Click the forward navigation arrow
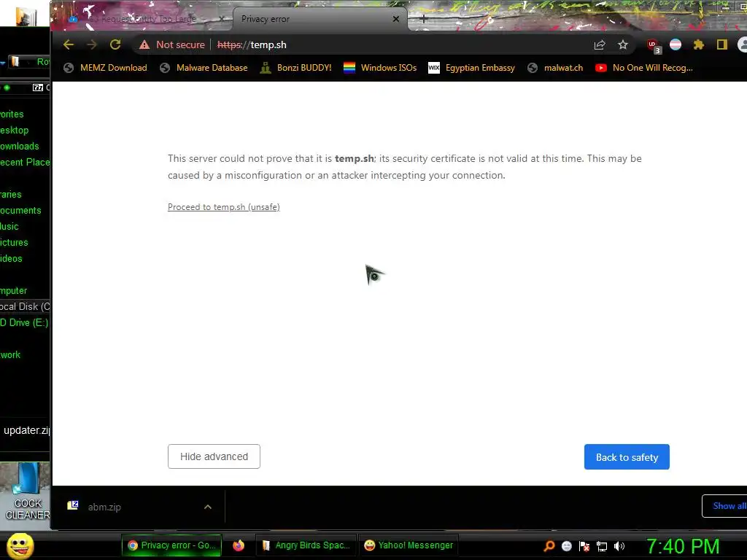The height and width of the screenshot is (560, 747). [91, 44]
